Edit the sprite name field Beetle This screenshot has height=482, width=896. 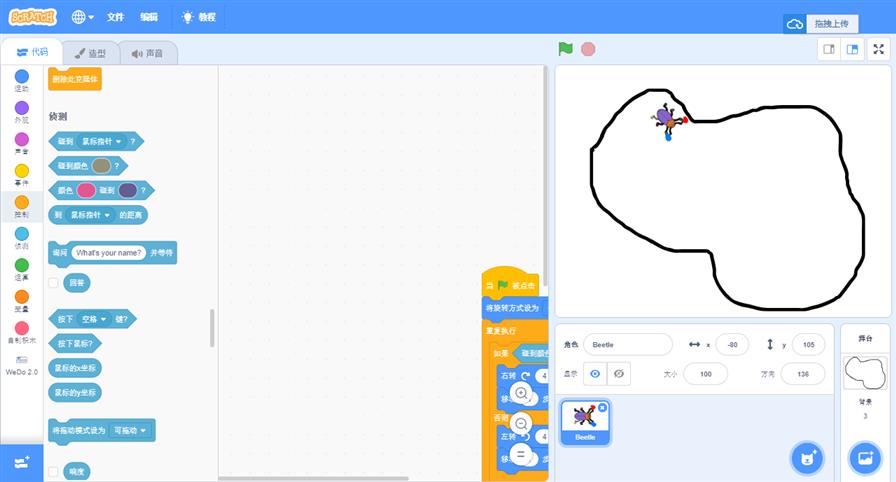point(628,344)
